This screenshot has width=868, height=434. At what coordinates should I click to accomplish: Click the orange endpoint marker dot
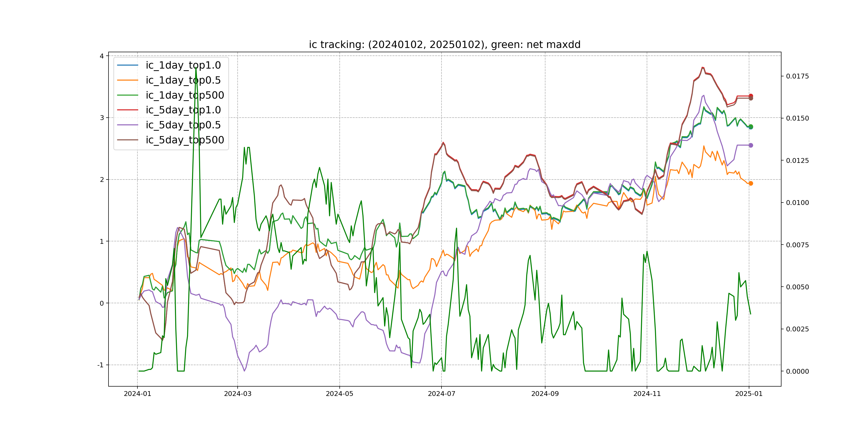pyautogui.click(x=750, y=183)
